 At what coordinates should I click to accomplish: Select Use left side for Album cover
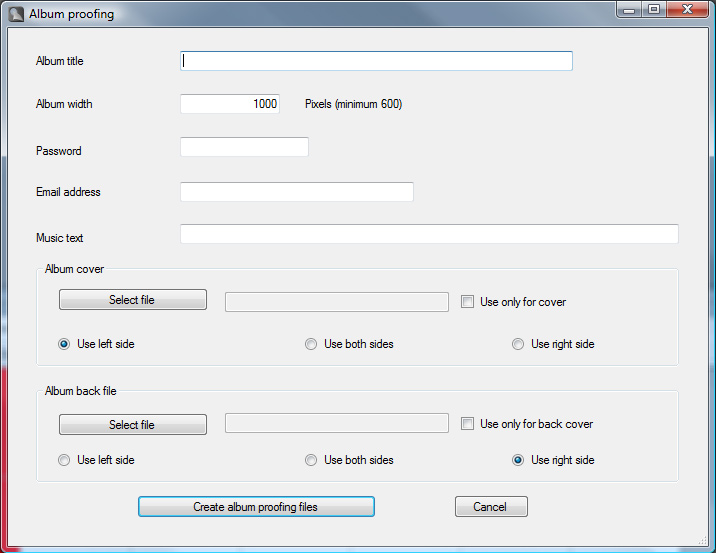pos(64,344)
